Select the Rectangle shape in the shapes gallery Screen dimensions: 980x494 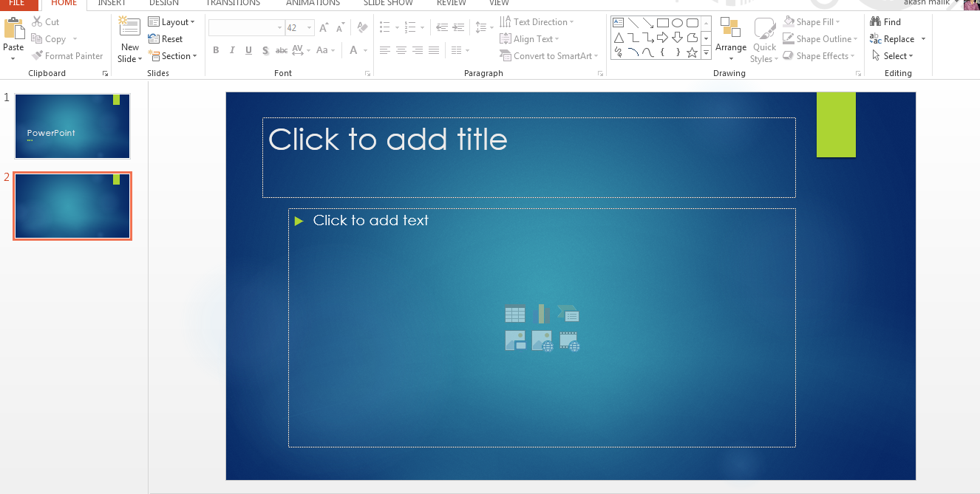(x=662, y=22)
